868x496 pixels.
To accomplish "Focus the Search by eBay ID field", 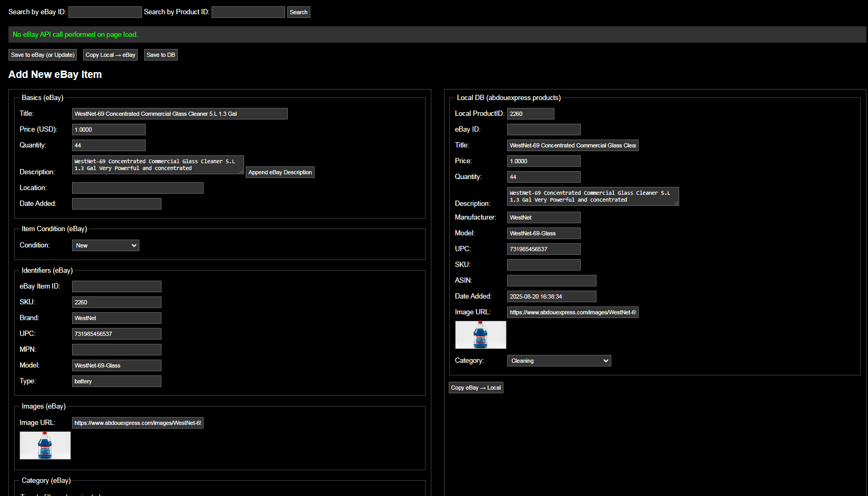I will coord(105,12).
